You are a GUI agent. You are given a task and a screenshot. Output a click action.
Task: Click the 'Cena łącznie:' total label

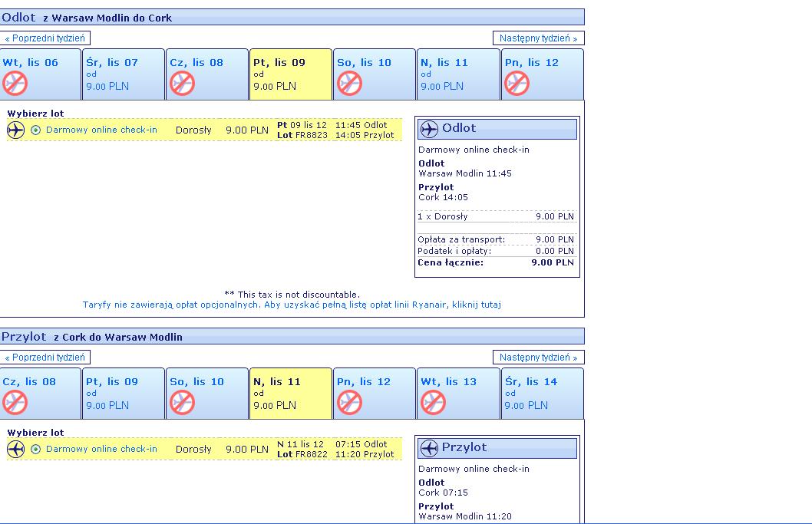tap(451, 262)
